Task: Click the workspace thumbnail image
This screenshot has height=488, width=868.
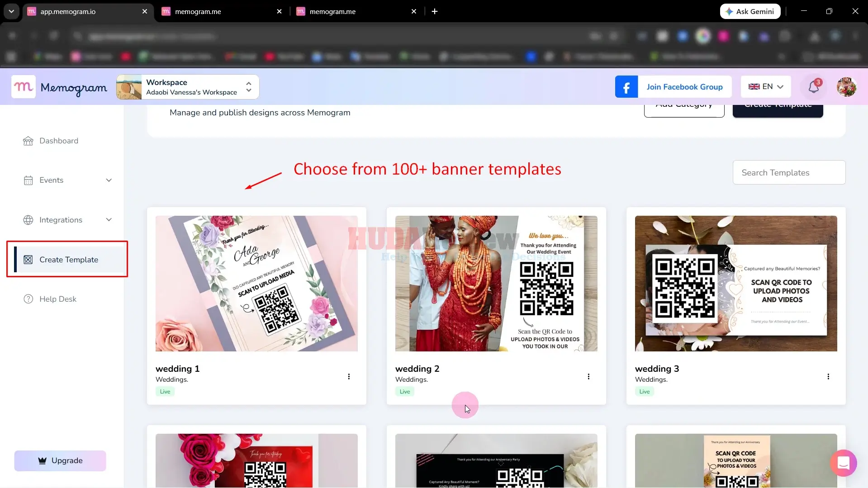Action: (129, 87)
